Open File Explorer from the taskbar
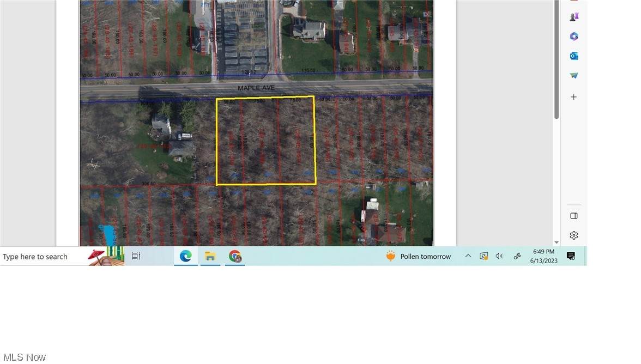The height and width of the screenshot is (364, 641). (210, 256)
